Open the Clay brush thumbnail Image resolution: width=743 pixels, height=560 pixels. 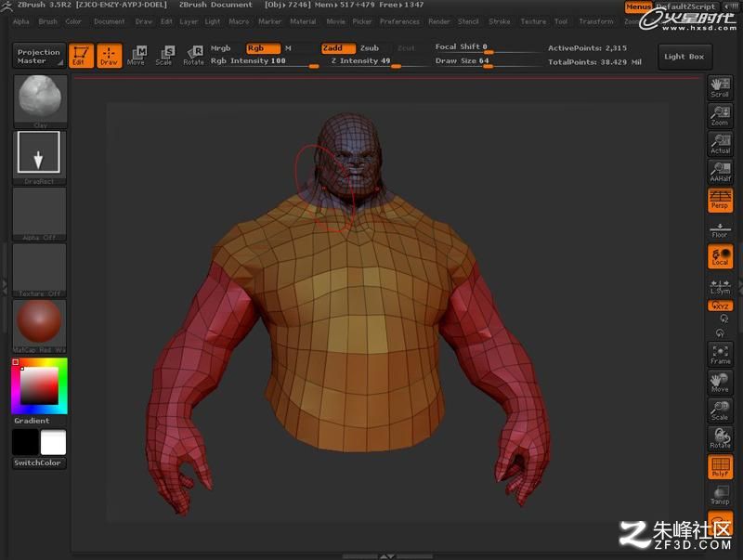click(40, 101)
